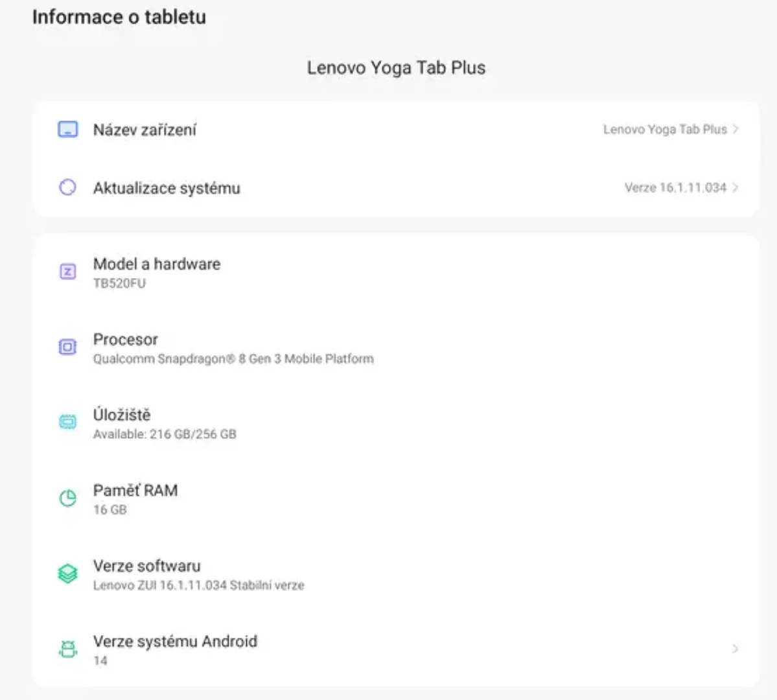Tap the Verze softwaru label
The image size is (777, 700).
[x=146, y=566]
